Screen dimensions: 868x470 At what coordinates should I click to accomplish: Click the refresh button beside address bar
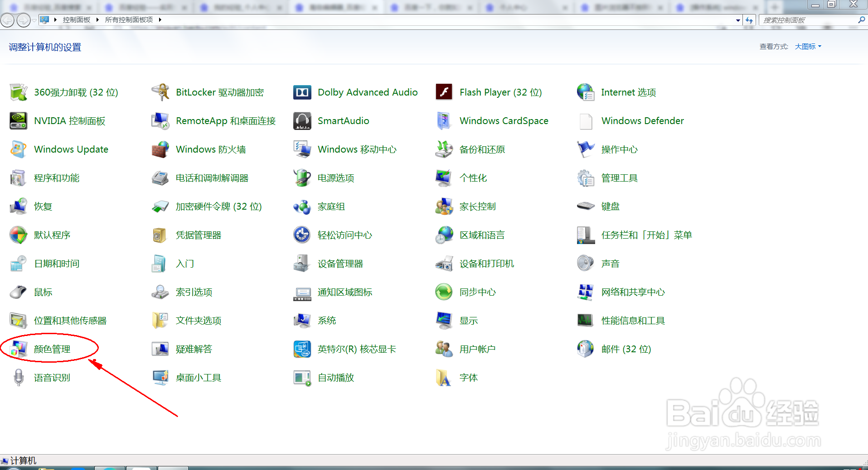point(750,20)
